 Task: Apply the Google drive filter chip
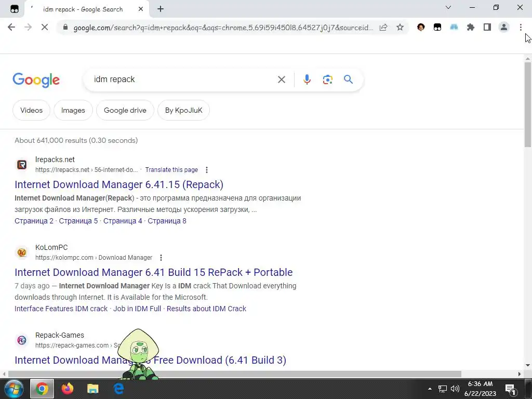tap(125, 110)
